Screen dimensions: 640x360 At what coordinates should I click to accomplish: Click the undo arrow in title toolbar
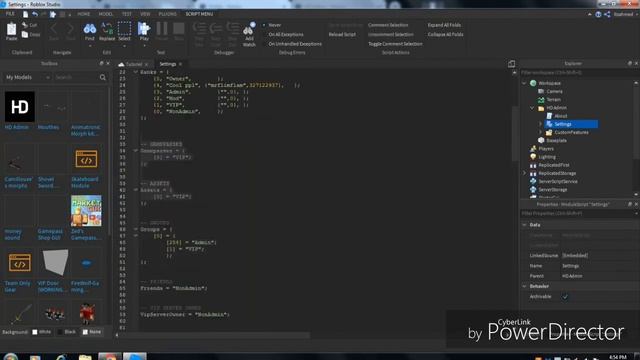pos(35,14)
